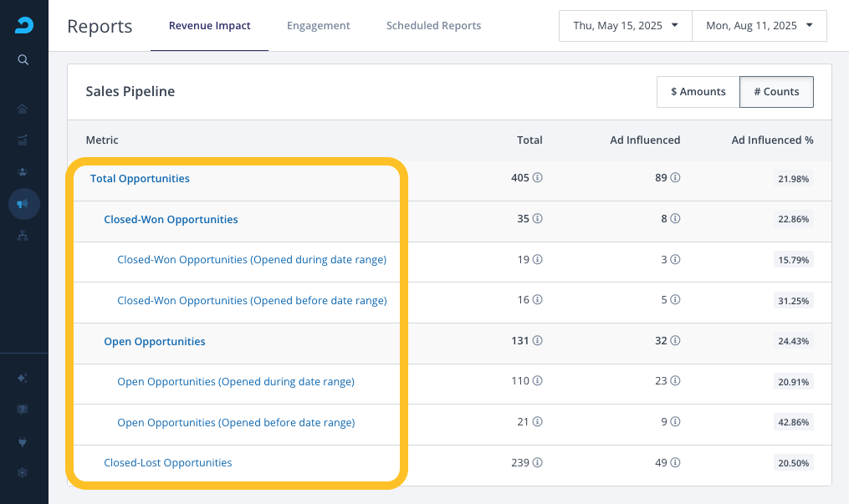Go to the Home icon in sidebar

click(x=23, y=109)
